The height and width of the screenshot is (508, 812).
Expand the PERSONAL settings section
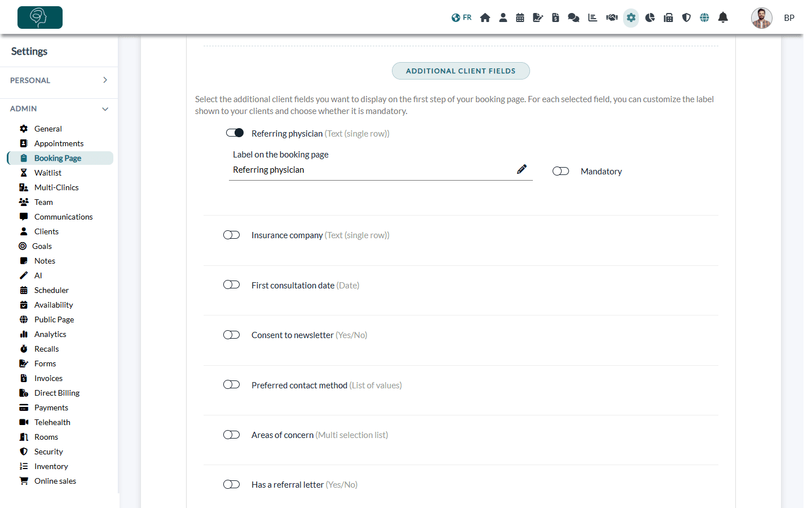click(59, 80)
